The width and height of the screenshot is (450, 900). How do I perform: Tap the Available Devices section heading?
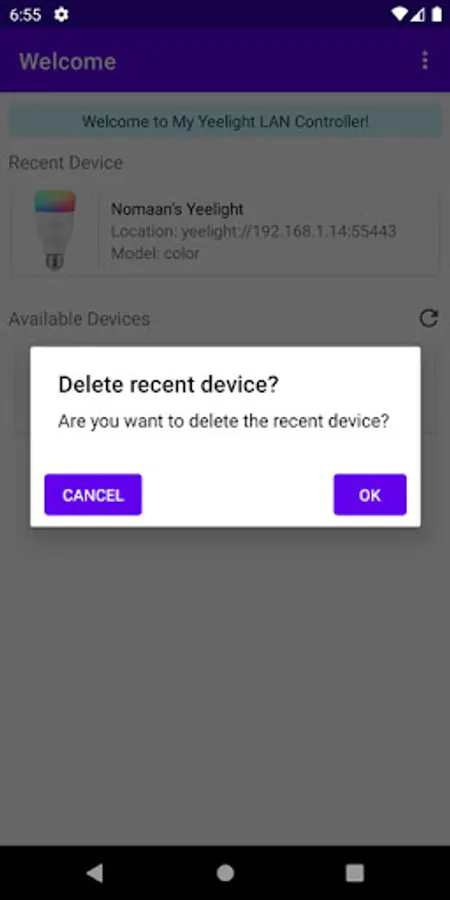click(79, 319)
